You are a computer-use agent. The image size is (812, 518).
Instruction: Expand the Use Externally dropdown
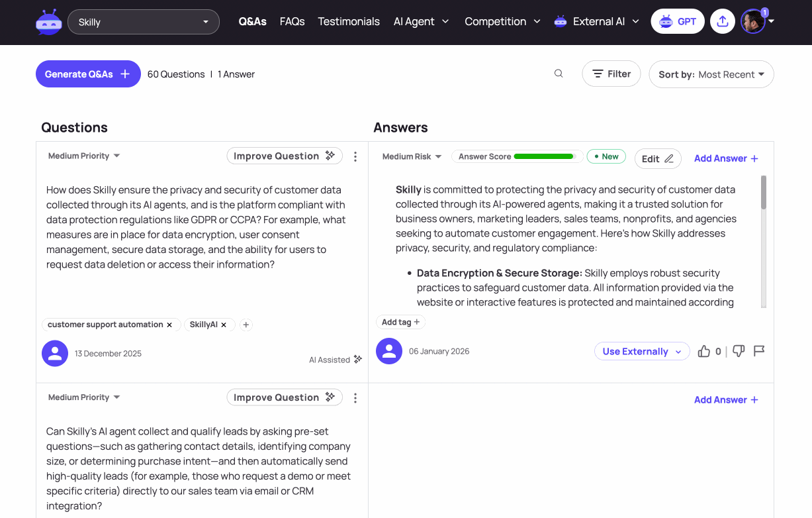point(642,352)
